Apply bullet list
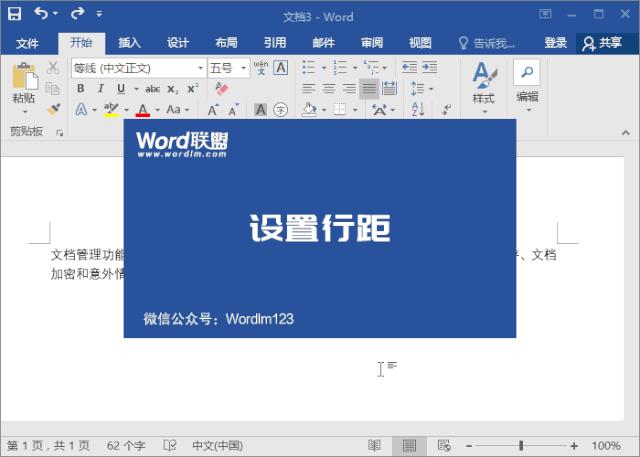The height and width of the screenshot is (457, 640). pos(309,67)
